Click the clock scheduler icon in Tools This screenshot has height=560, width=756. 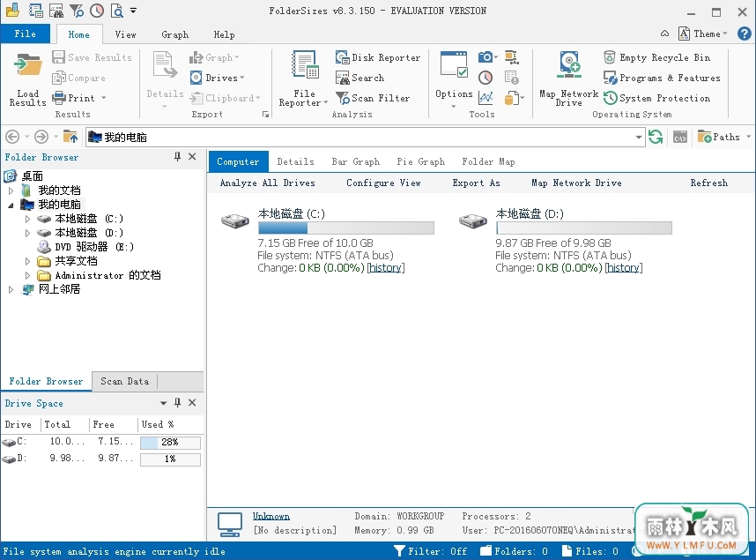(x=485, y=78)
